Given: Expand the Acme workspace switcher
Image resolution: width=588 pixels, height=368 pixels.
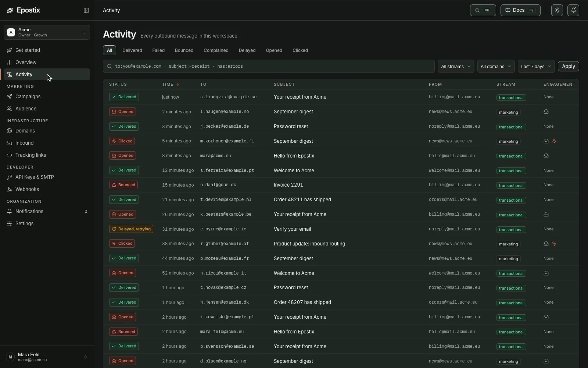Looking at the screenshot, I should point(47,32).
